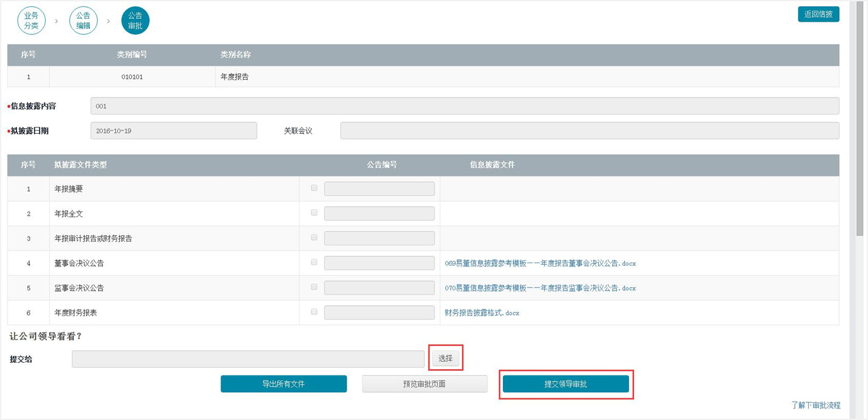Click the vertical scrollbar thumb on the right

click(860, 120)
